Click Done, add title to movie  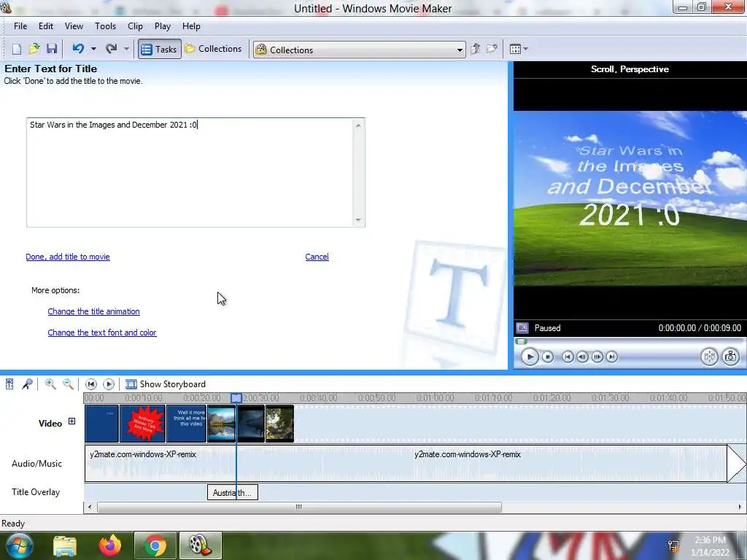tap(68, 257)
